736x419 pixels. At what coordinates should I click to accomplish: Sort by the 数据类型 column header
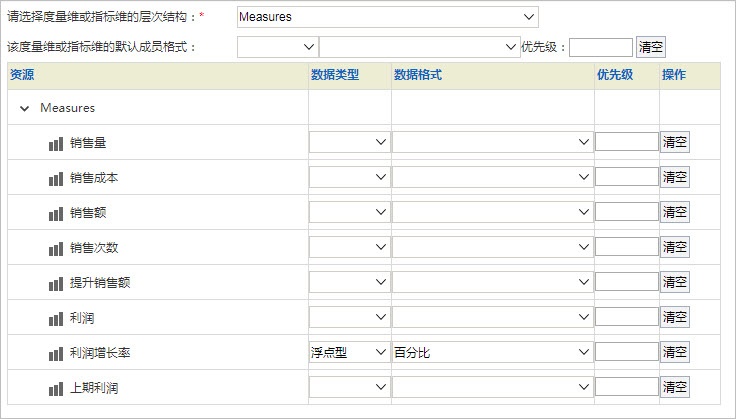(335, 75)
